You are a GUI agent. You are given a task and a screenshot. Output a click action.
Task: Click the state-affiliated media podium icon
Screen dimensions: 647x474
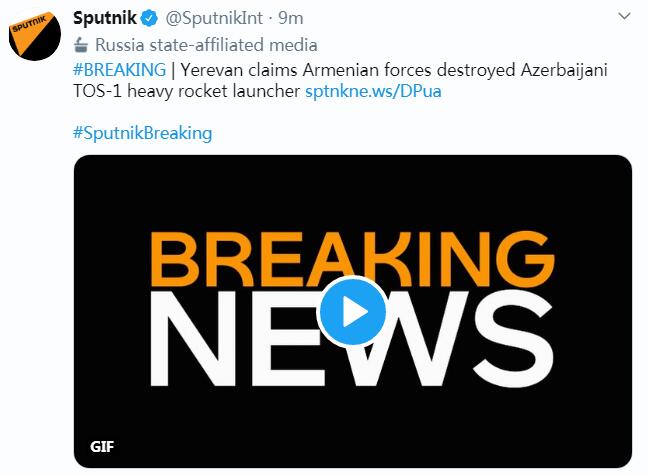click(80, 45)
